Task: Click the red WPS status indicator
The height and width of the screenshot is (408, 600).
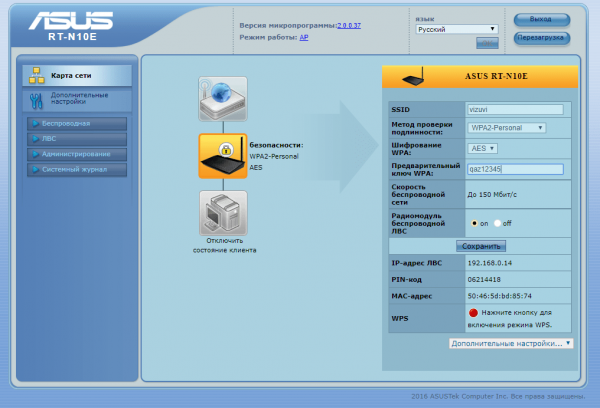Action: 473,313
